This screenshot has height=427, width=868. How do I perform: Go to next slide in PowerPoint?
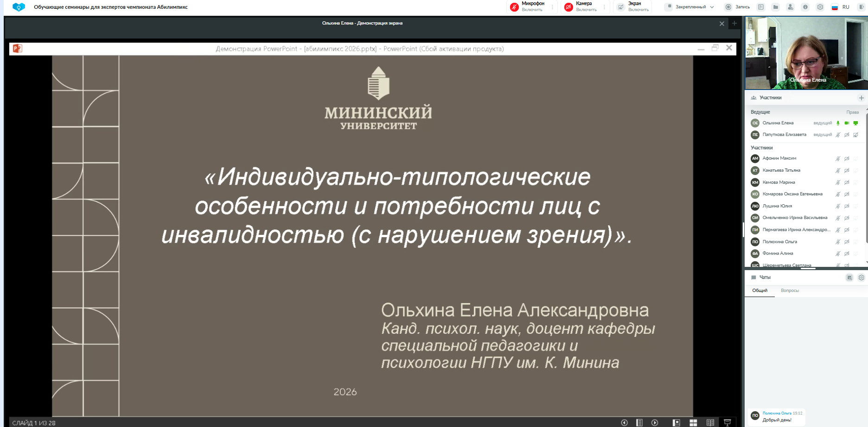(655, 422)
